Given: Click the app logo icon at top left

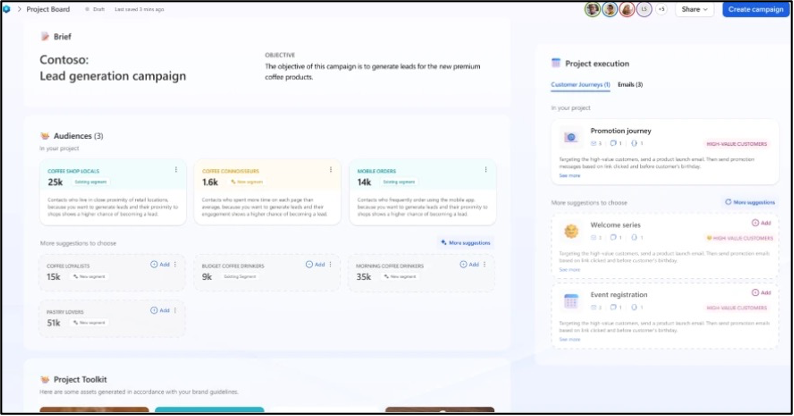Looking at the screenshot, I should click(7, 9).
